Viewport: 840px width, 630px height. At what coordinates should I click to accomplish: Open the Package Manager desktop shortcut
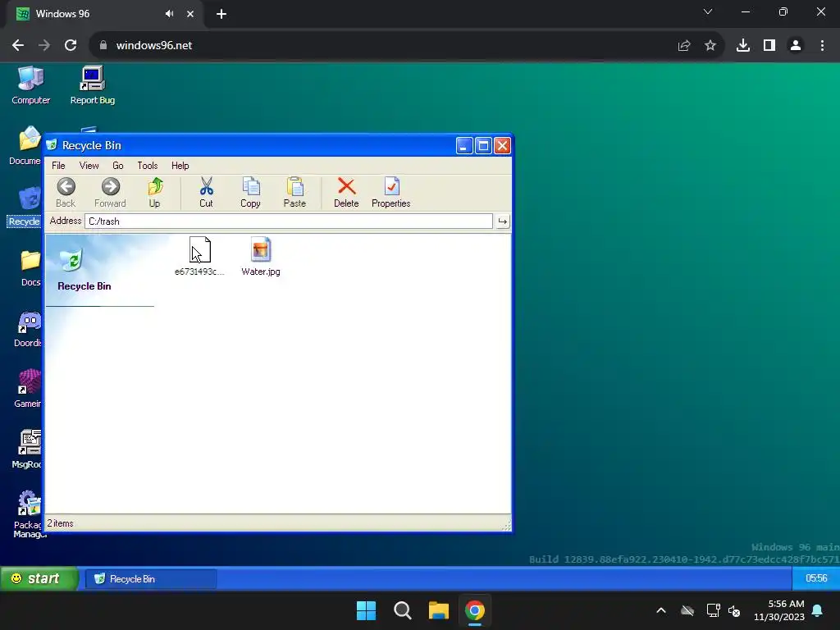pos(28,514)
